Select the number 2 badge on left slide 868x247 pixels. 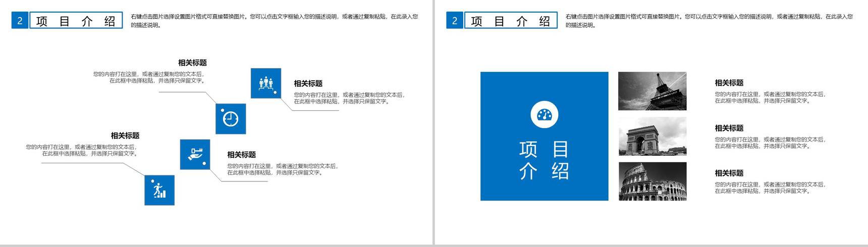click(20, 21)
